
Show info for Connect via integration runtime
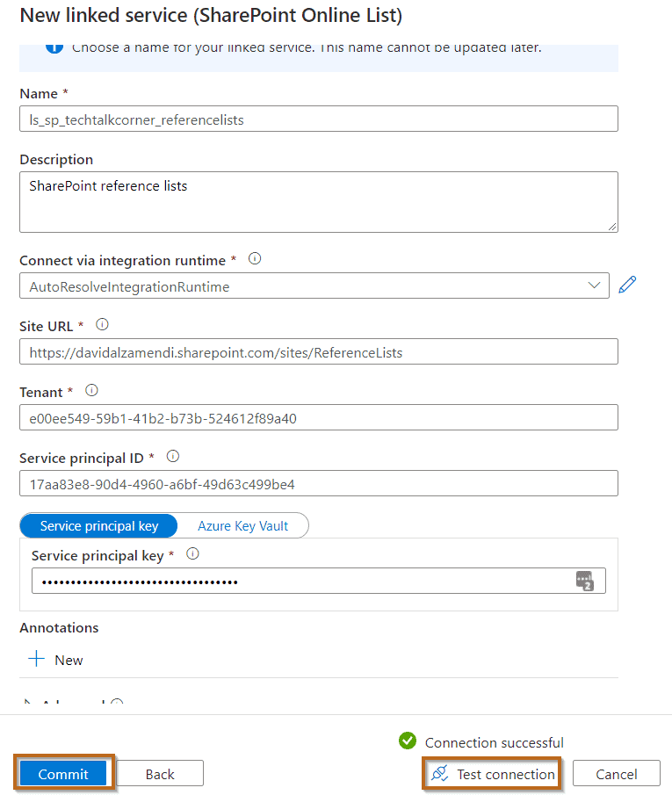(255, 259)
